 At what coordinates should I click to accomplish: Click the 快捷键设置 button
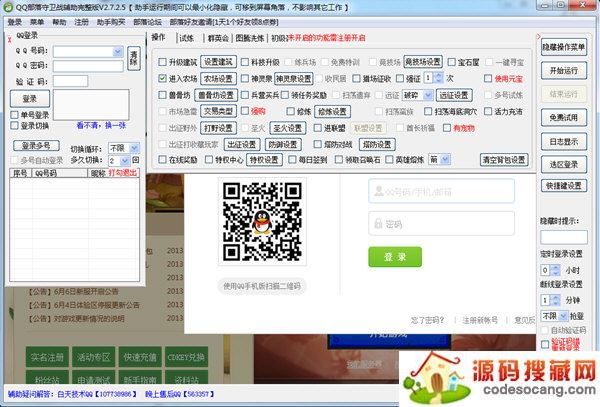click(564, 186)
